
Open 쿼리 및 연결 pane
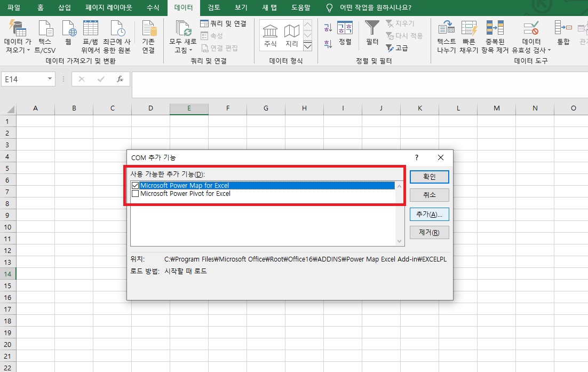(x=224, y=23)
